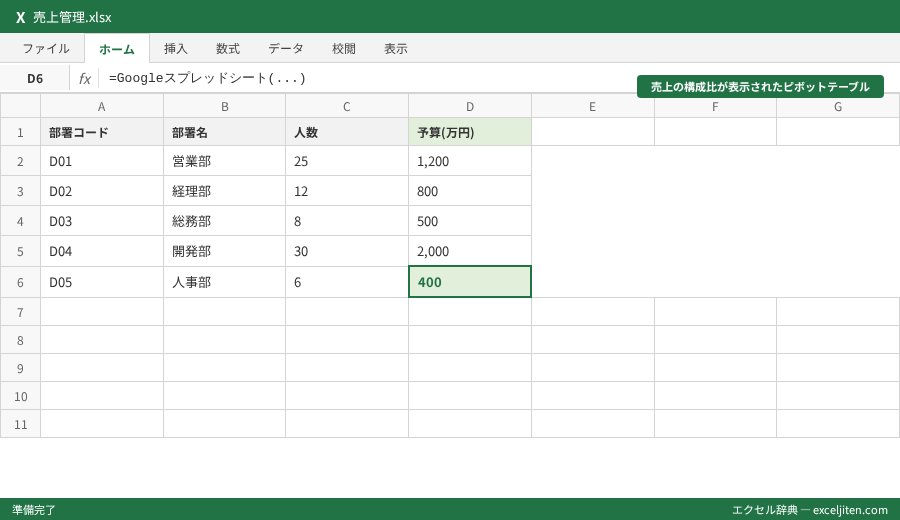The width and height of the screenshot is (900, 520).
Task: Select the 人事部 cell
Action: 224,282
